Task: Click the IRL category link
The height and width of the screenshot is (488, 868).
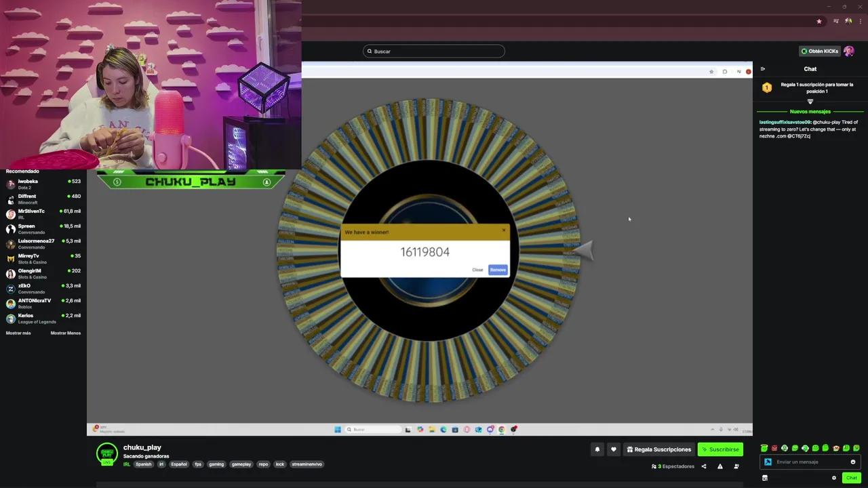Action: [127, 465]
